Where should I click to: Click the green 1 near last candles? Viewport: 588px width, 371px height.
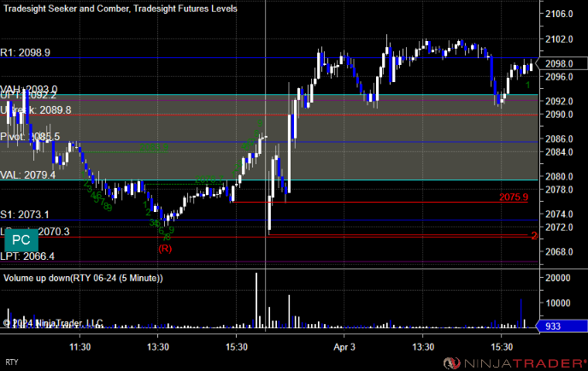[x=527, y=85]
